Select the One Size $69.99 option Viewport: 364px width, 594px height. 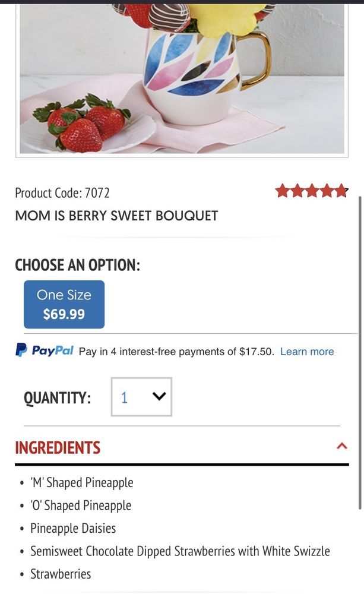point(64,304)
